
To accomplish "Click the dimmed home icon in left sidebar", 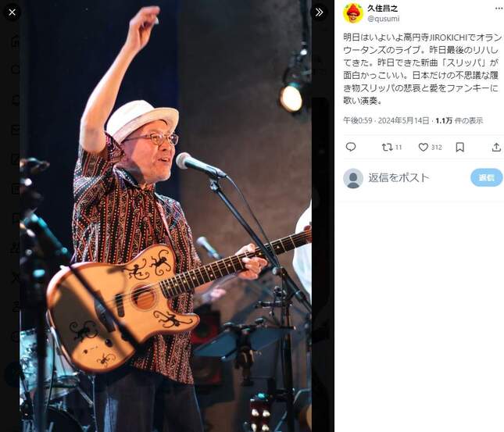I will tap(15, 41).
